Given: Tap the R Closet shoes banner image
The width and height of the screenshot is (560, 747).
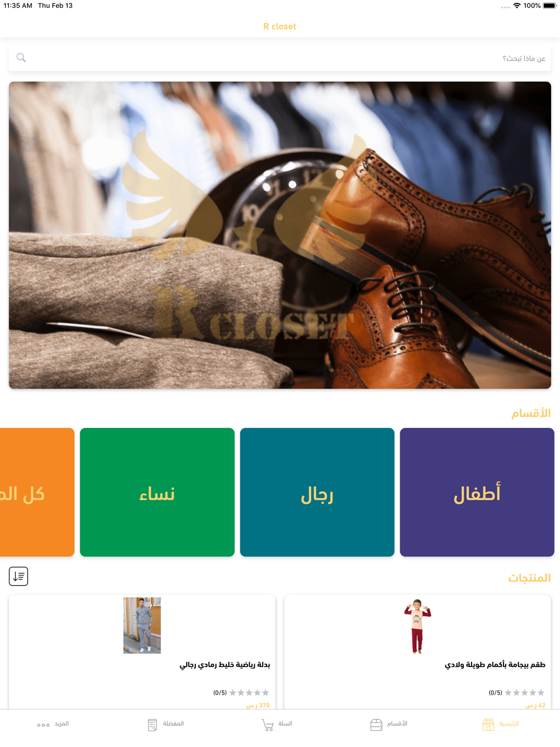Looking at the screenshot, I should tap(280, 235).
